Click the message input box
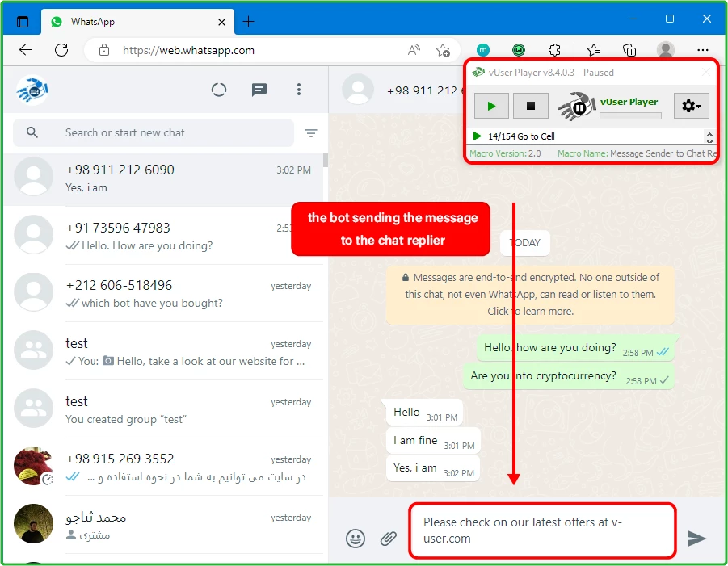The height and width of the screenshot is (566, 728). click(x=542, y=530)
